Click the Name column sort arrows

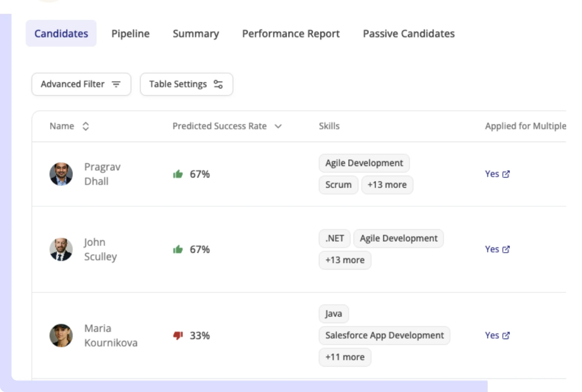86,126
